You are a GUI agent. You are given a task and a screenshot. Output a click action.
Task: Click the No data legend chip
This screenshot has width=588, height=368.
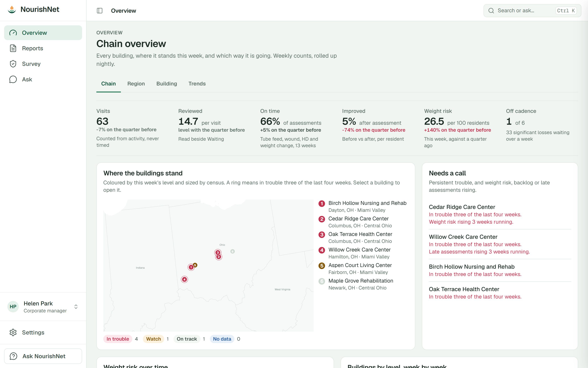(x=222, y=339)
